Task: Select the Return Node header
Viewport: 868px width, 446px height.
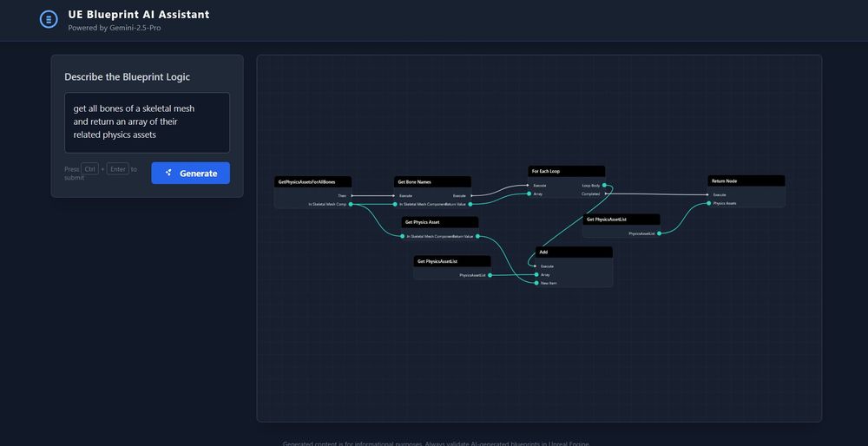Action: pos(746,181)
